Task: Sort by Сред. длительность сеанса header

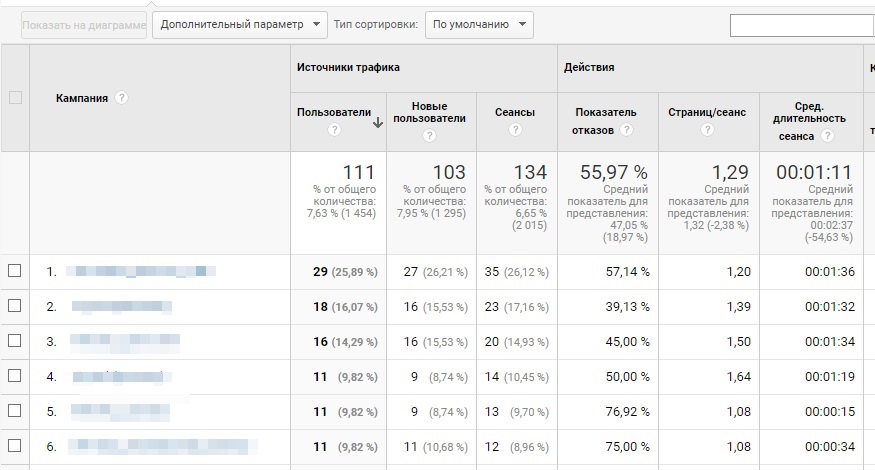Action: click(x=809, y=121)
